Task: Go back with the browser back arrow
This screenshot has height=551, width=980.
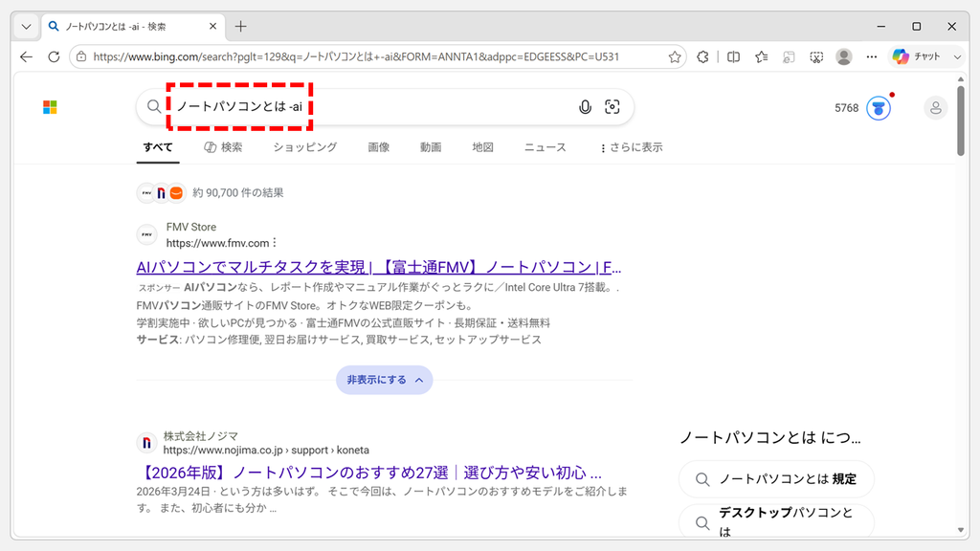Action: click(26, 56)
